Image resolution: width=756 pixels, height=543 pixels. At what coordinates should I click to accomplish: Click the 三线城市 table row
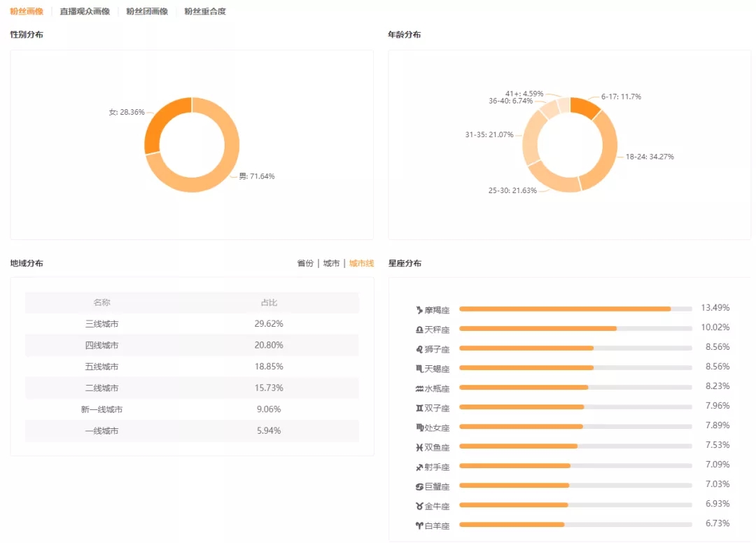click(192, 324)
